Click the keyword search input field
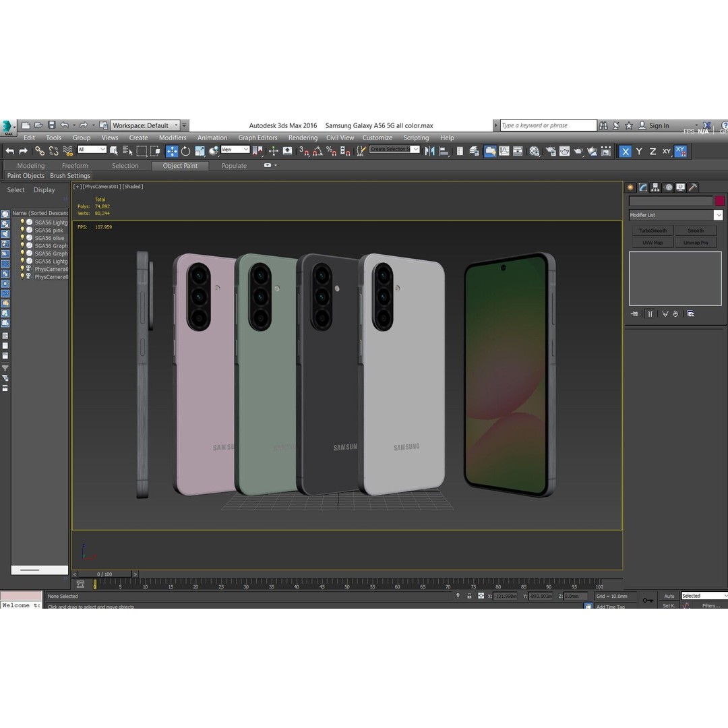This screenshot has width=728, height=728. pos(548,125)
